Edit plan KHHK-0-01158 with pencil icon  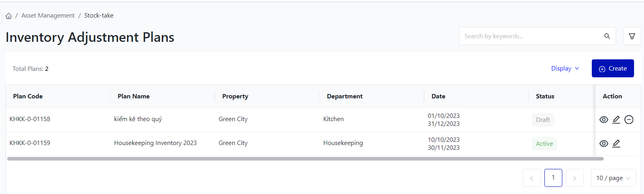[x=616, y=120]
